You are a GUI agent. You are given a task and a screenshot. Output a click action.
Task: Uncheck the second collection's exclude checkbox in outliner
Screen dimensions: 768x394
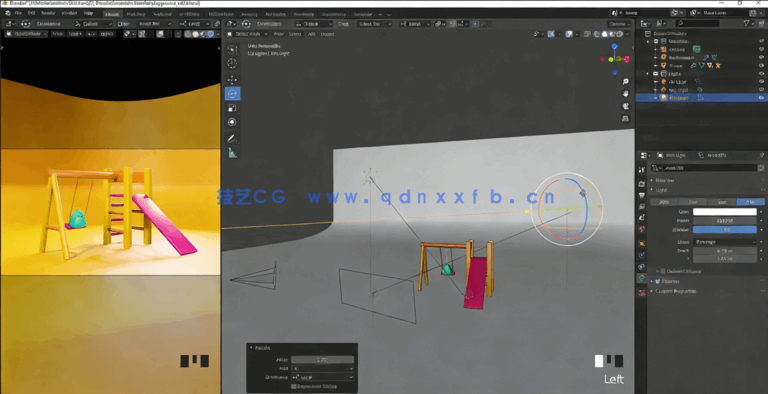pyautogui.click(x=655, y=74)
